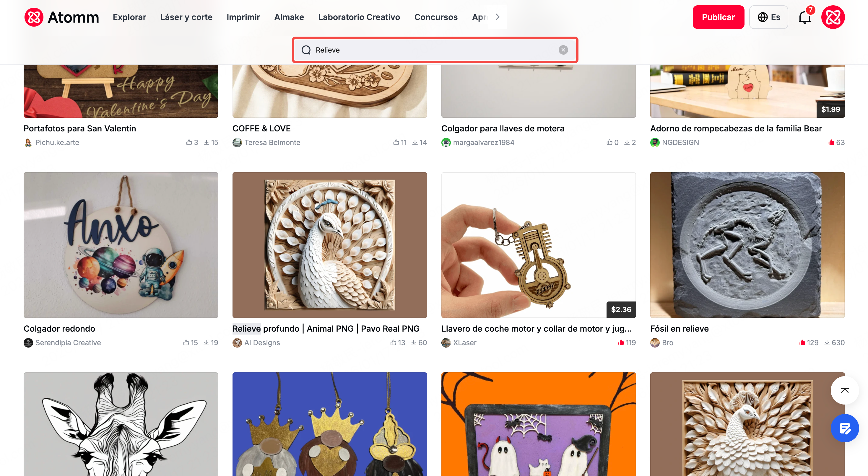Image resolution: width=868 pixels, height=476 pixels.
Task: Go to the Concursos tab
Action: pos(436,17)
